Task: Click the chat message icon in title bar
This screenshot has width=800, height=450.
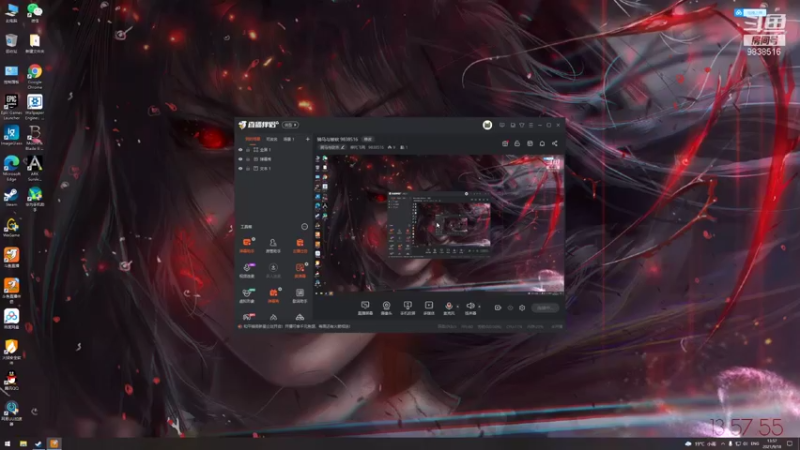Action: click(502, 125)
